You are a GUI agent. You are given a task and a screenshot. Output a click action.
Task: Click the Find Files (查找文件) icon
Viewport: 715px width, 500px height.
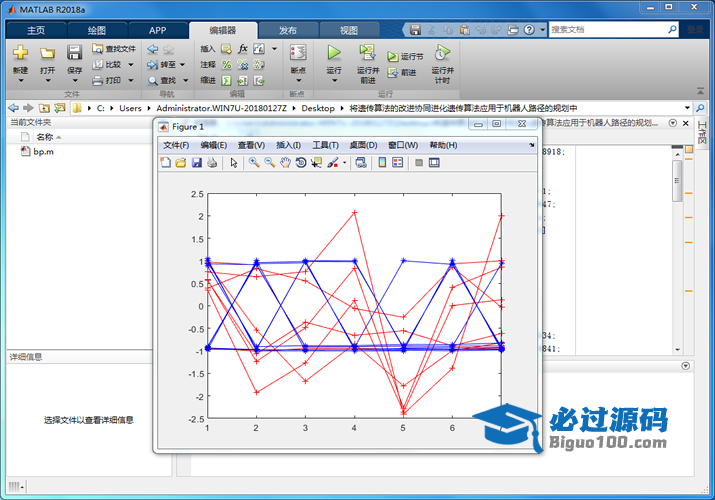(98, 48)
